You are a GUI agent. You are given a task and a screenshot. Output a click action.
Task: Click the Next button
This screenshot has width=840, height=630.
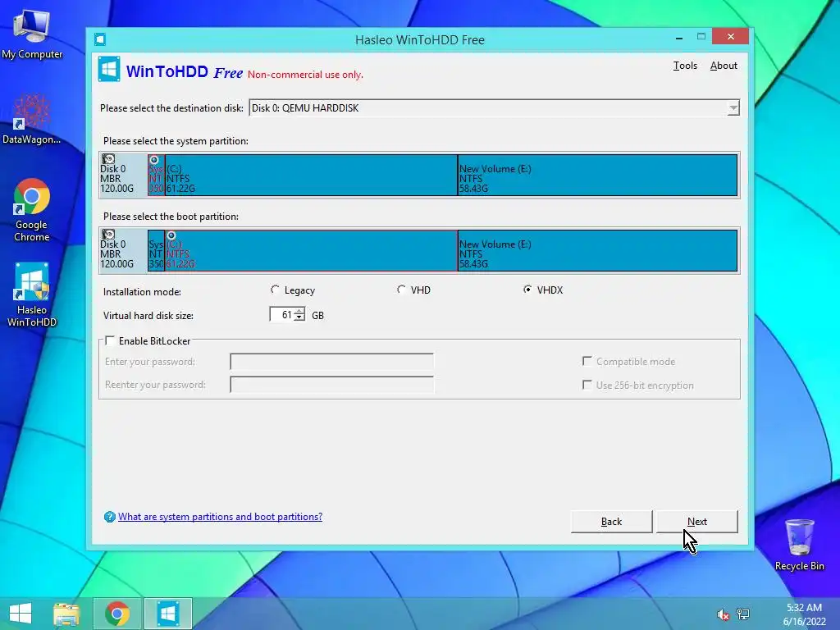(x=697, y=521)
